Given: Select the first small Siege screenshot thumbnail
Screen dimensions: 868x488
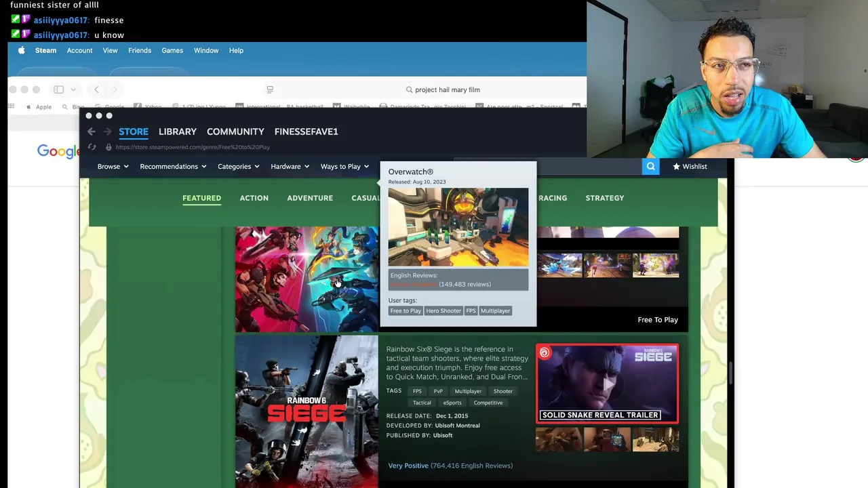Looking at the screenshot, I should pyautogui.click(x=559, y=439).
